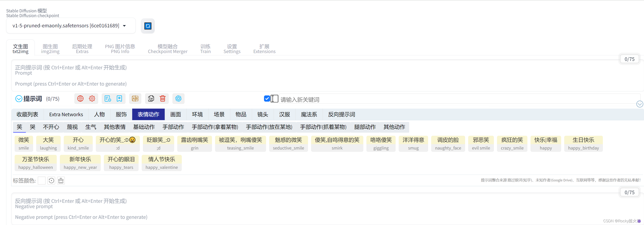Select the 镜头 category tab
Screen dimensions: 644x225
[x=263, y=115]
